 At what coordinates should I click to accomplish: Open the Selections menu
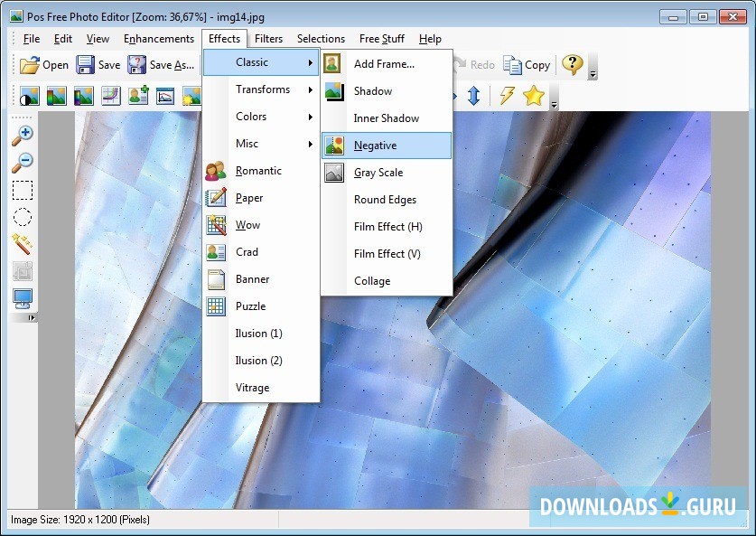[321, 39]
